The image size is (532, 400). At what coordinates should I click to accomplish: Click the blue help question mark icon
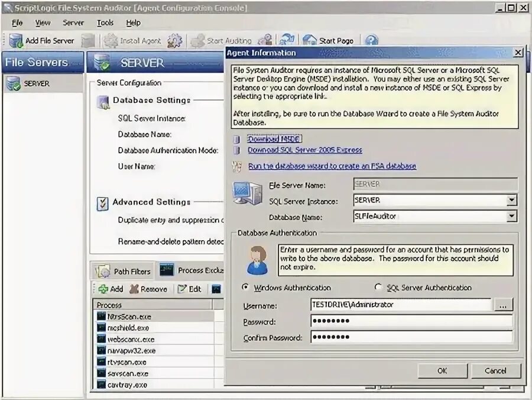pyautogui.click(x=372, y=40)
